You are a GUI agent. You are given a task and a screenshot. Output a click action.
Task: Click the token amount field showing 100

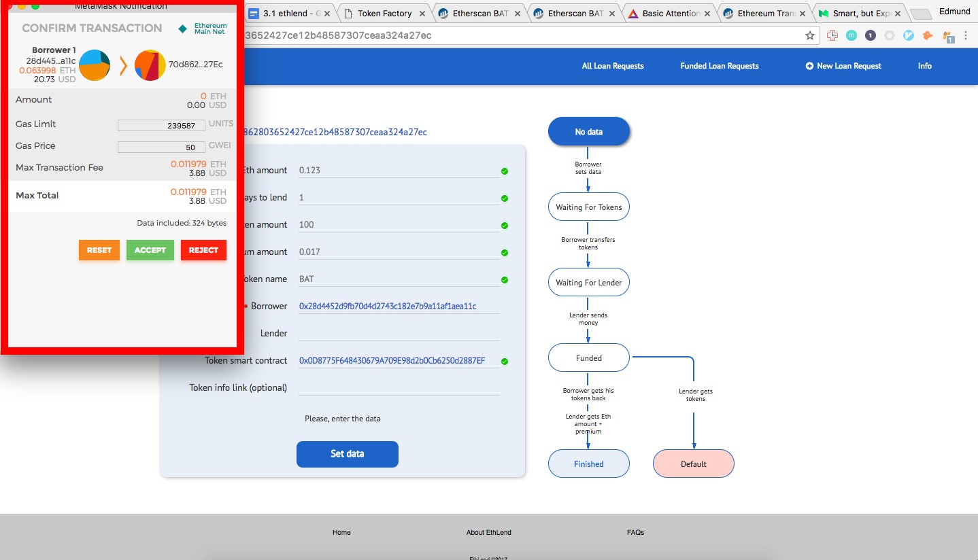coord(399,224)
